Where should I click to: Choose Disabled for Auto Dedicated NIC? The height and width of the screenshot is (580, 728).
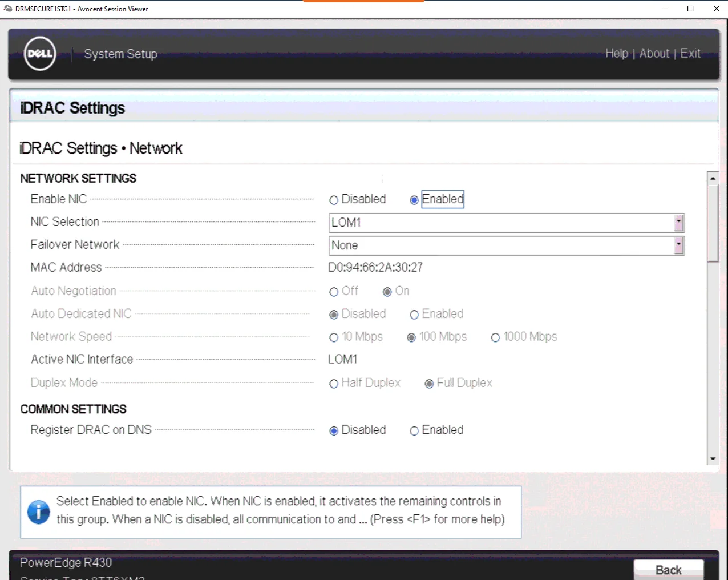(x=334, y=315)
